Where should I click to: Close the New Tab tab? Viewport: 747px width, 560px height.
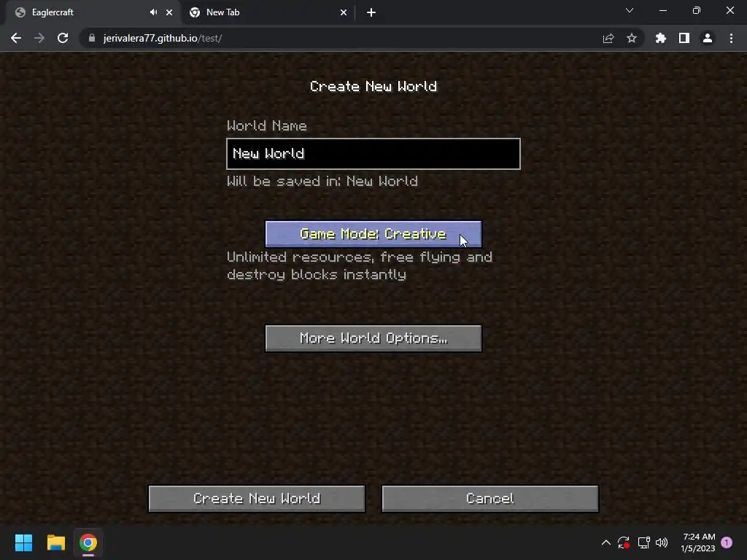coord(344,12)
